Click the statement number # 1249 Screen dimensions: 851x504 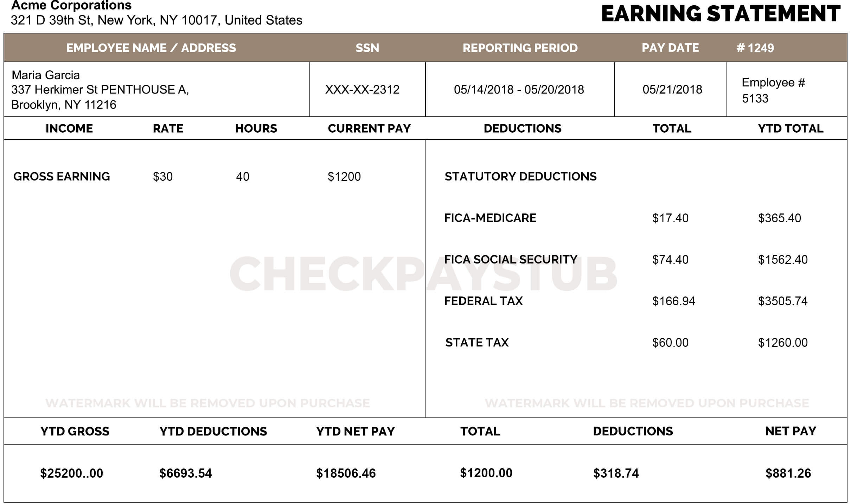point(755,48)
